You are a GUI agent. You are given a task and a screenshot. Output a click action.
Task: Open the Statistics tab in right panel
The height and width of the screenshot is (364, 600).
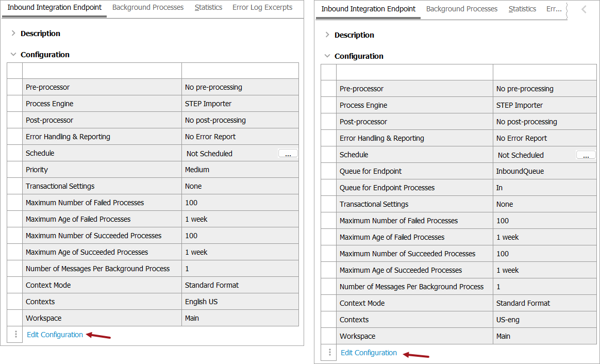click(x=522, y=9)
